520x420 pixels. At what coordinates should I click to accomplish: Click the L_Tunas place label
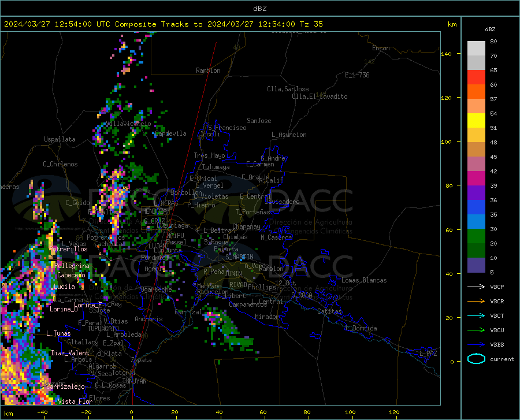(x=58, y=333)
